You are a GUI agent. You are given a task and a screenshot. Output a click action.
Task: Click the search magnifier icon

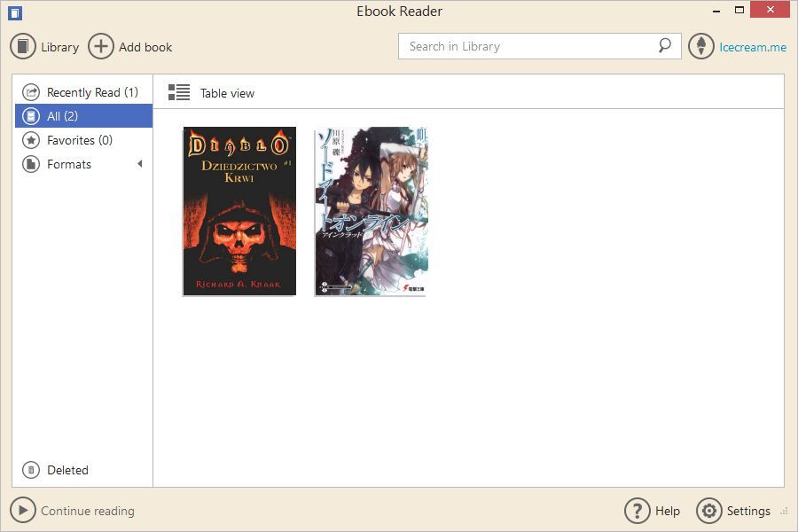(664, 46)
